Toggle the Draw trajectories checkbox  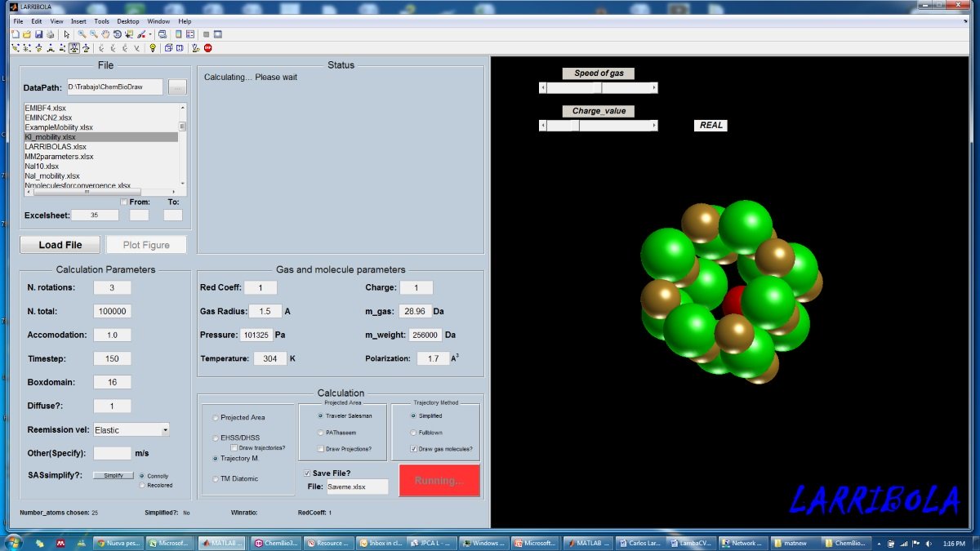[x=234, y=448]
